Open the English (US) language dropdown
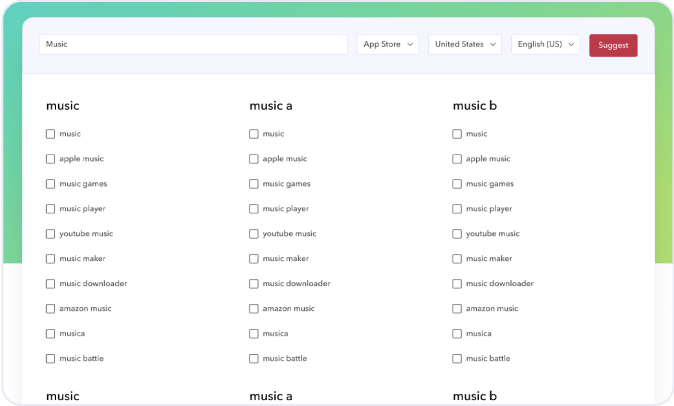The image size is (674, 406). click(x=545, y=45)
